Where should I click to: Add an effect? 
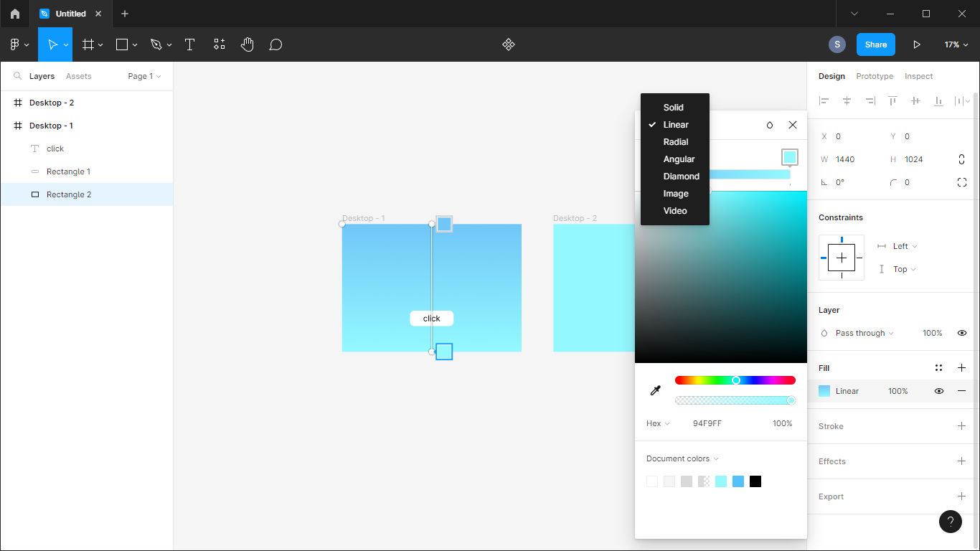962,461
